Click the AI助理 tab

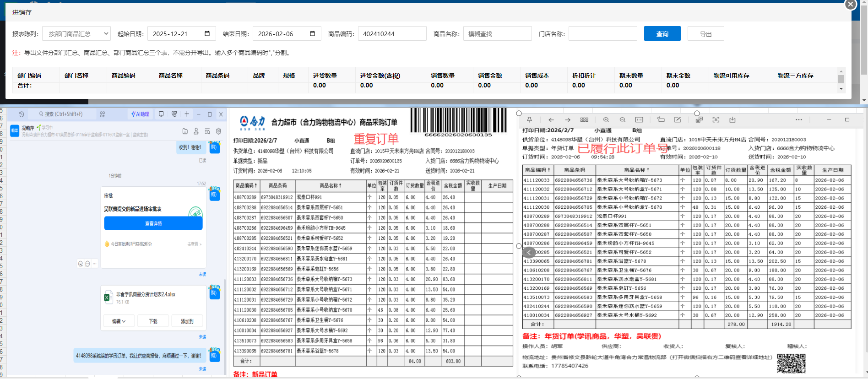(140, 114)
